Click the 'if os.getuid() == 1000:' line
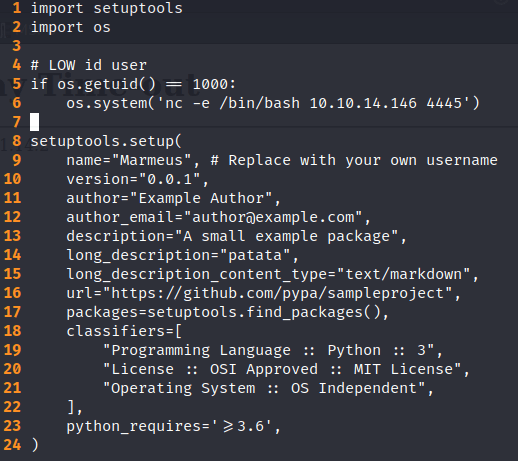 tap(133, 84)
